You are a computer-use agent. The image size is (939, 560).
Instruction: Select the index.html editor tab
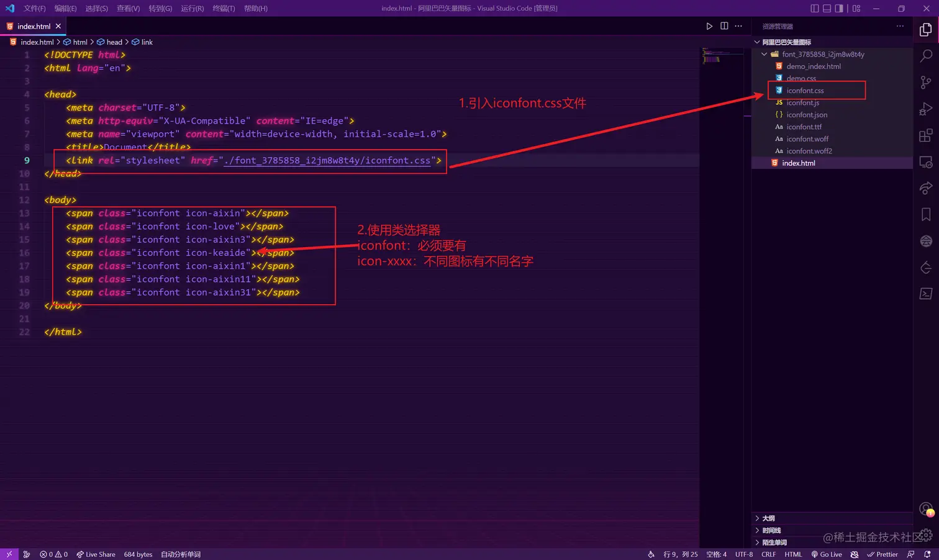(x=34, y=26)
